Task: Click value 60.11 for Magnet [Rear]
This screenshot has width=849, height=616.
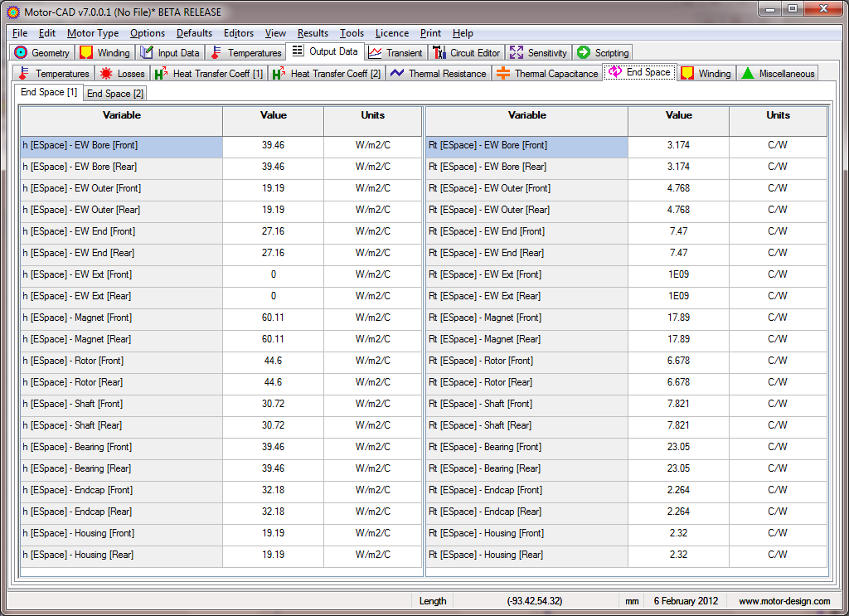Action: coord(273,339)
